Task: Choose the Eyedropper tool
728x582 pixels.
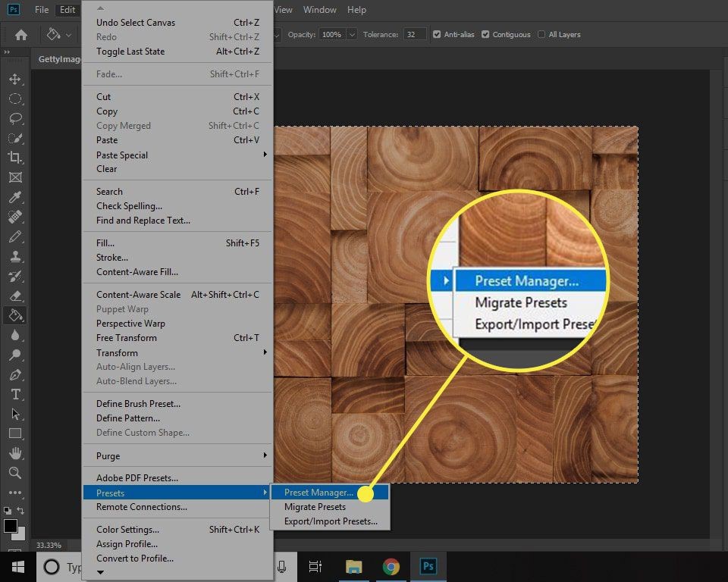Action: tap(14, 197)
